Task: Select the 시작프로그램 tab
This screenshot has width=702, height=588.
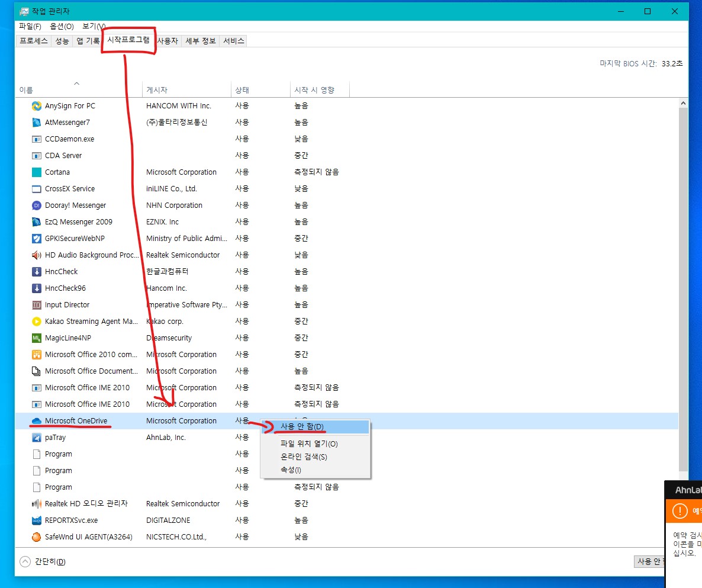Action: tap(128, 40)
